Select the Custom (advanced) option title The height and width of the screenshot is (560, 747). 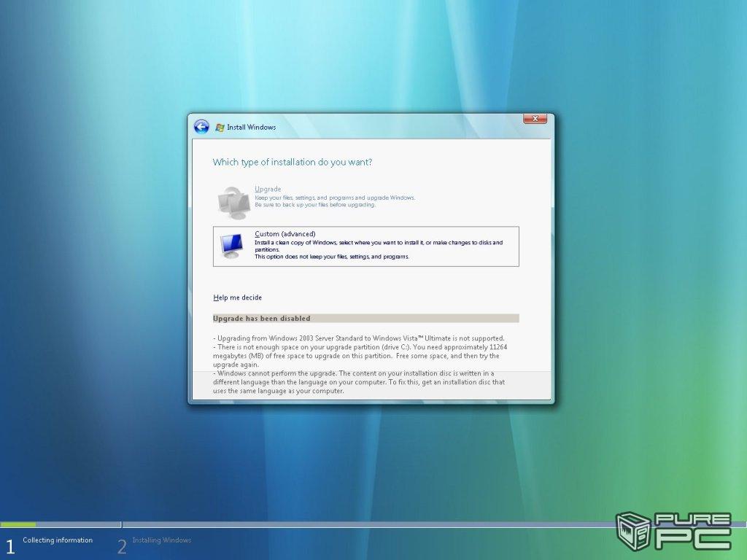tap(285, 234)
